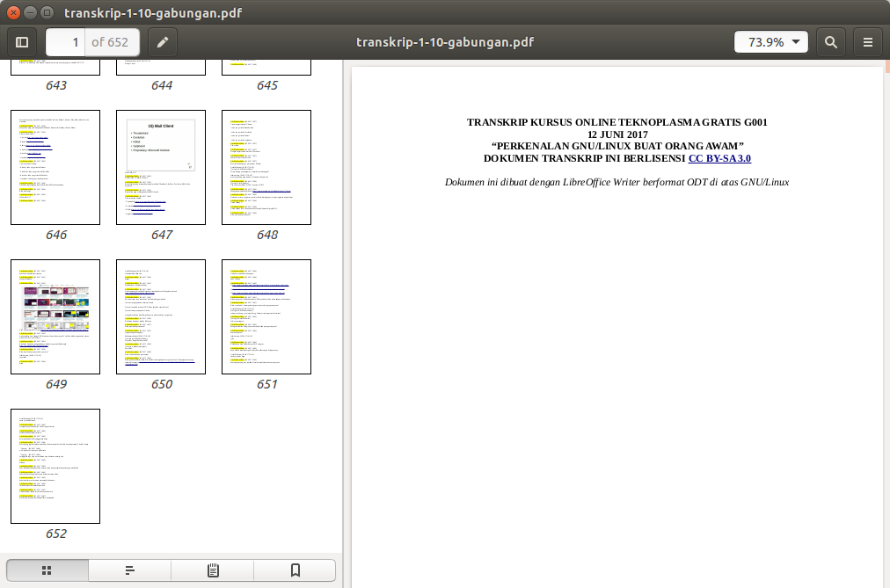The height and width of the screenshot is (588, 890).
Task: Toggle the sidebar panel visibility
Action: 21,41
